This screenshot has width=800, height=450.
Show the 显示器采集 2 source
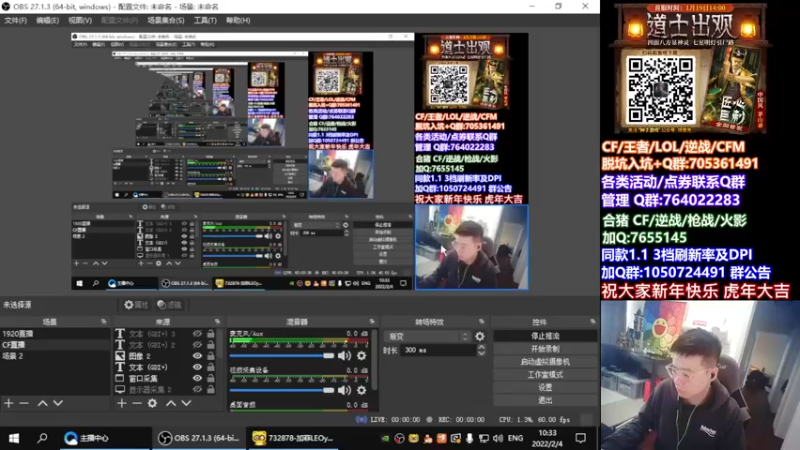(197, 389)
